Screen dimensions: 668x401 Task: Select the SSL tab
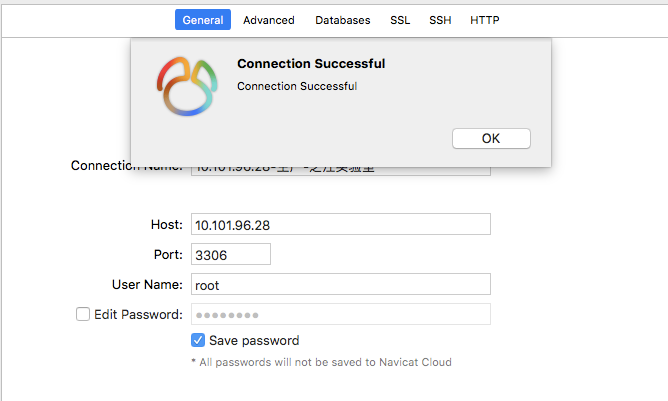[400, 20]
